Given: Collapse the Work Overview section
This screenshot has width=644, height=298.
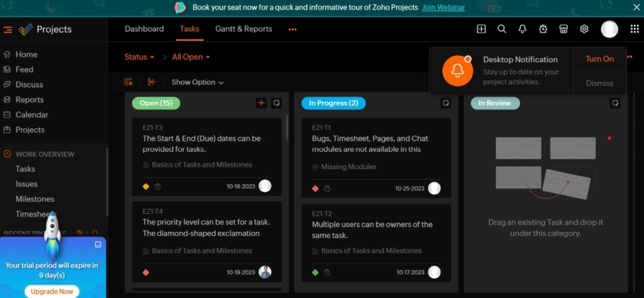Looking at the screenshot, I should click(x=8, y=154).
